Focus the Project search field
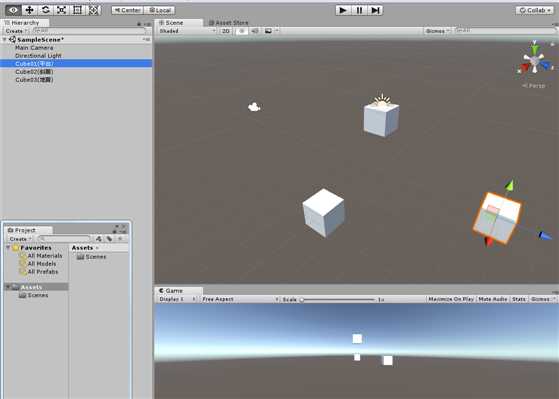 65,238
